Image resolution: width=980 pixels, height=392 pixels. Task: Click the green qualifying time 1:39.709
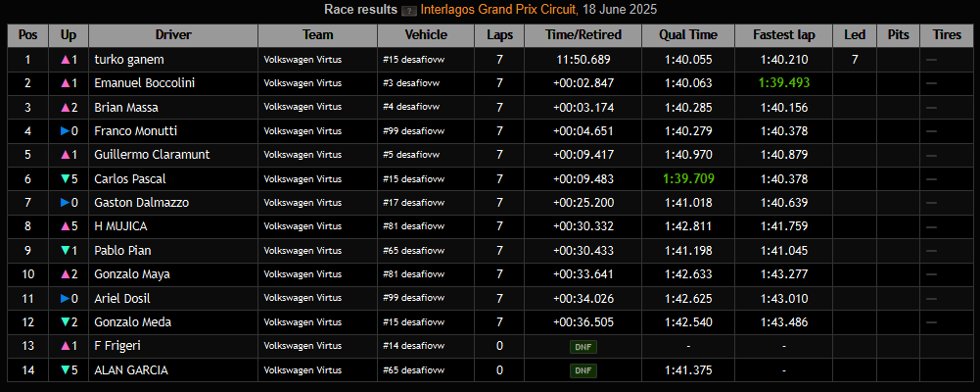[x=689, y=178]
